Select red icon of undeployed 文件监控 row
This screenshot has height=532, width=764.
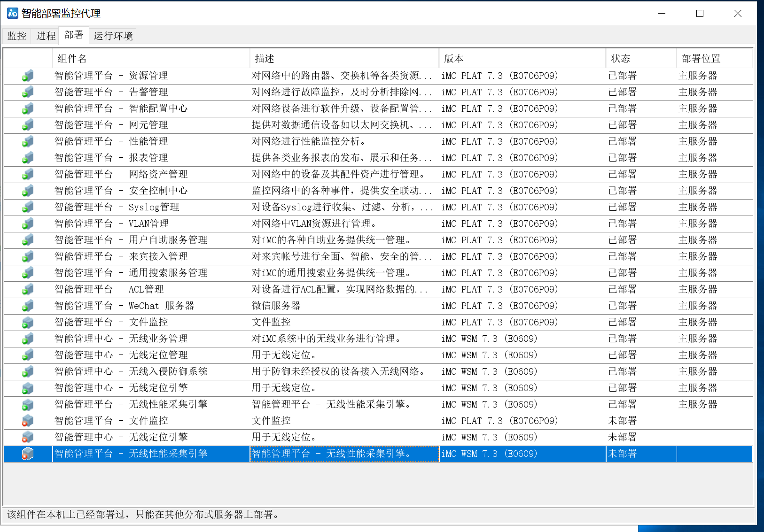tap(28, 421)
